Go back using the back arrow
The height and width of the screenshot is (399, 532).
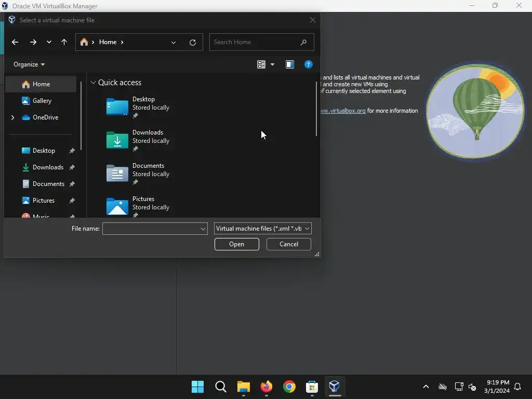pos(15,42)
